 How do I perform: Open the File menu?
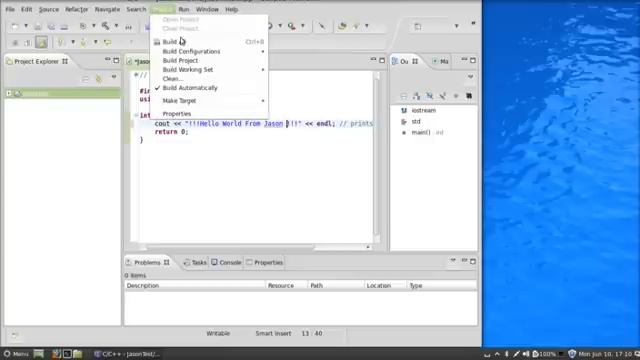point(10,9)
